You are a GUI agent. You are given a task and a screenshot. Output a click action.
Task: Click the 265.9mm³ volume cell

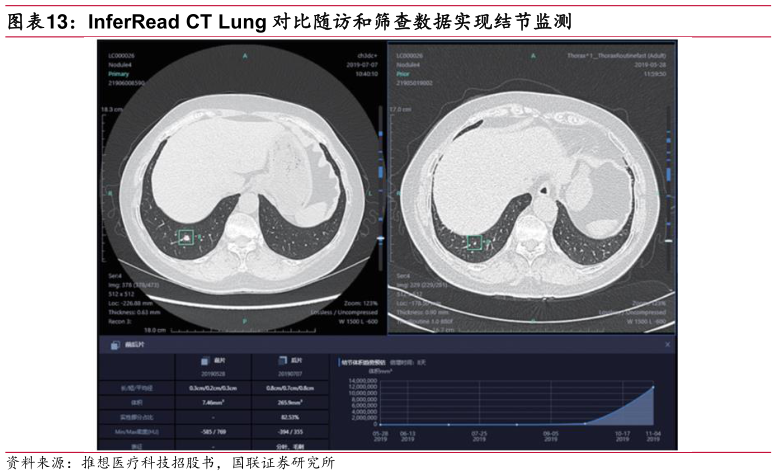pyautogui.click(x=290, y=402)
